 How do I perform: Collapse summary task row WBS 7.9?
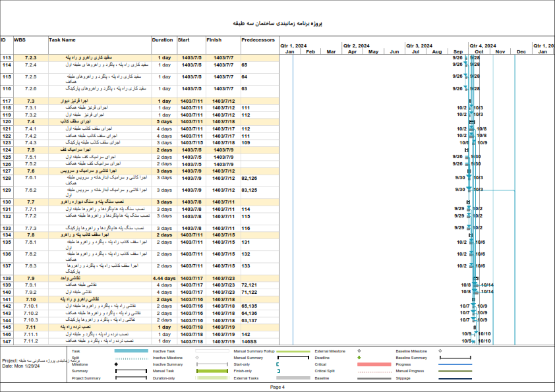30,279
